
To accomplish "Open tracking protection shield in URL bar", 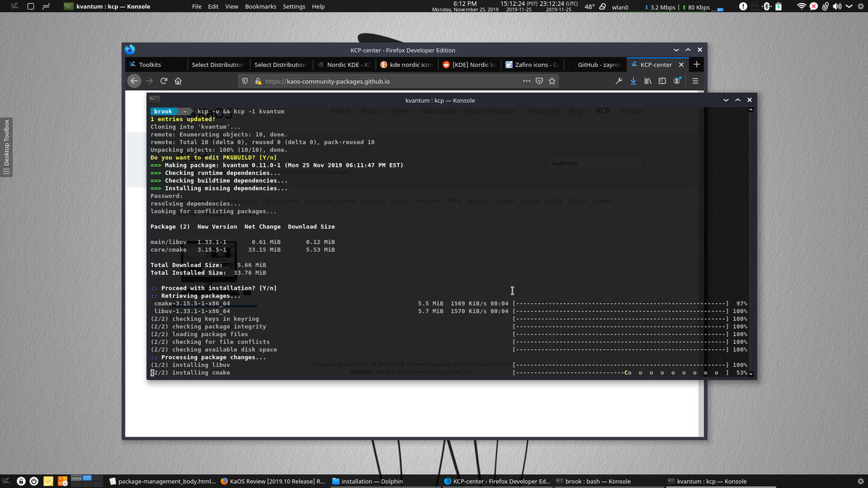I will tap(245, 81).
